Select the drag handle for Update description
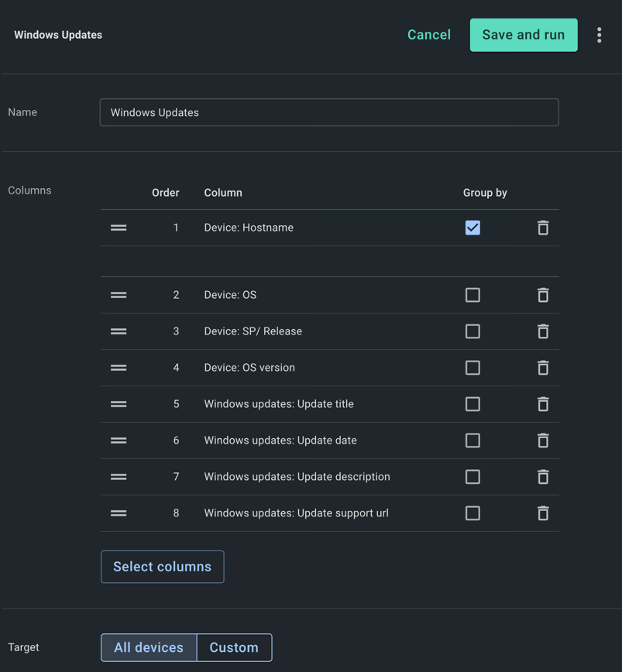This screenshot has height=672, width=622. [119, 477]
